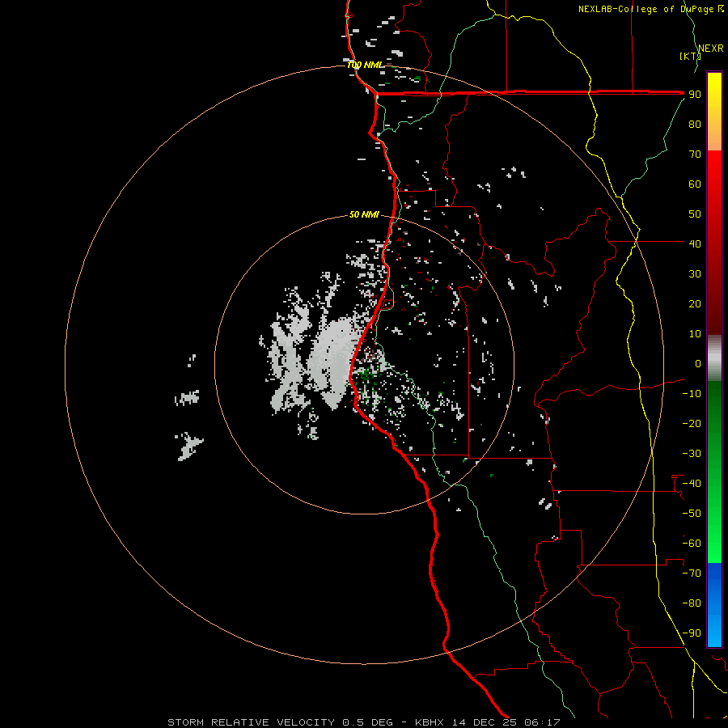Click the 90 value on the velocity scale
Image resolution: width=728 pixels, height=728 pixels.
[x=695, y=95]
